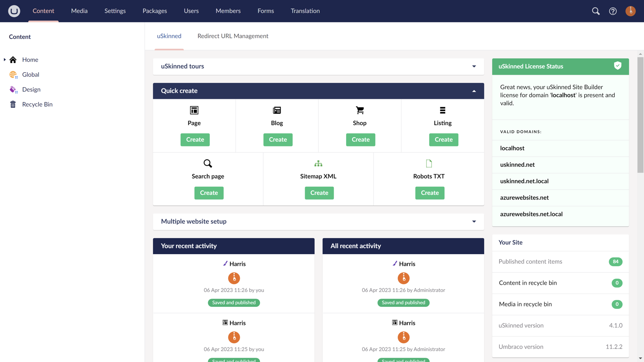The width and height of the screenshot is (644, 362).
Task: Open the Recycle Bin trash icon
Action: [x=13, y=105]
